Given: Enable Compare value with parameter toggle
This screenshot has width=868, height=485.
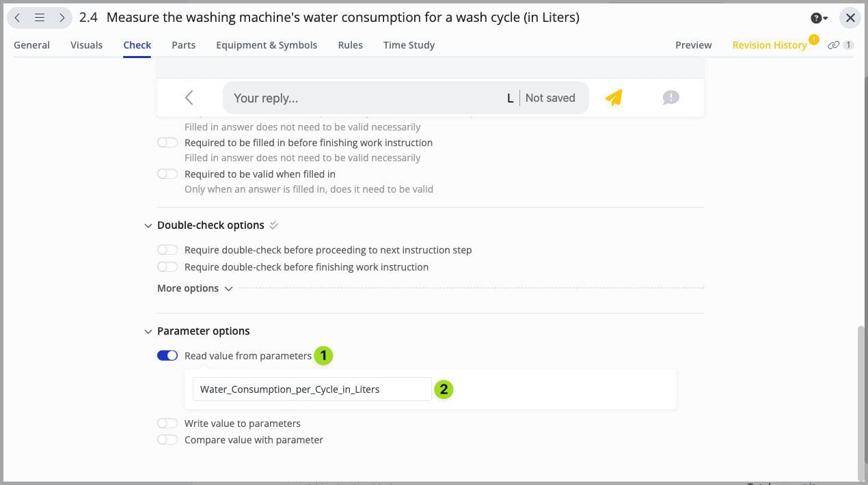Looking at the screenshot, I should pyautogui.click(x=167, y=440).
